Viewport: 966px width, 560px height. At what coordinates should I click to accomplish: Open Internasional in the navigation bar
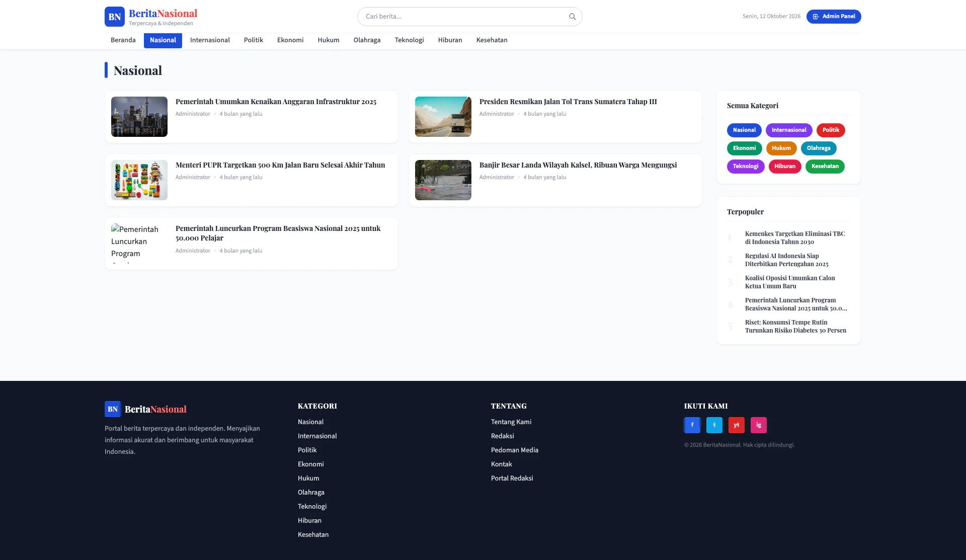pos(210,40)
